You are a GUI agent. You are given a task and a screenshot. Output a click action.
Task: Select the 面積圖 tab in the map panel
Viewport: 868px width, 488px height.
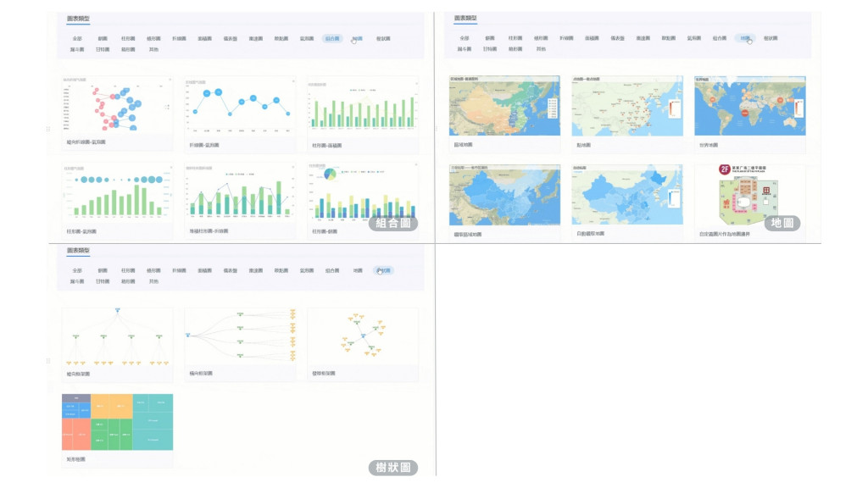point(592,38)
